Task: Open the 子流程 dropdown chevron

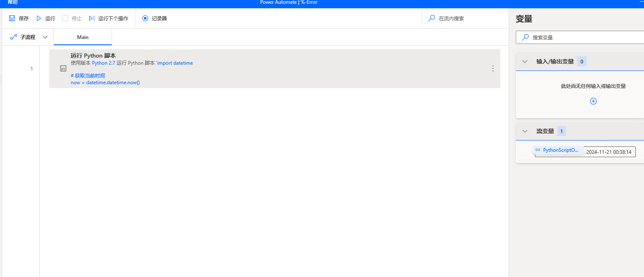Action: tap(45, 37)
